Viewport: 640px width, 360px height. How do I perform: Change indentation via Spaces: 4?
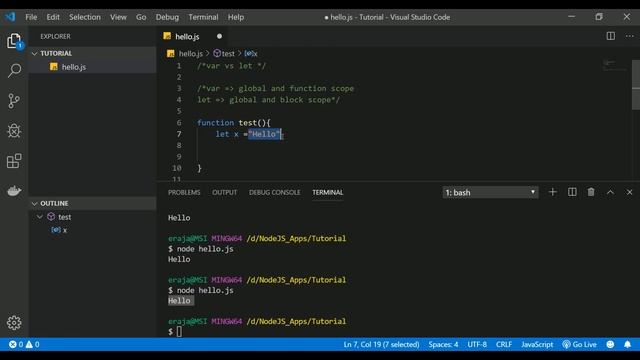[x=443, y=344]
